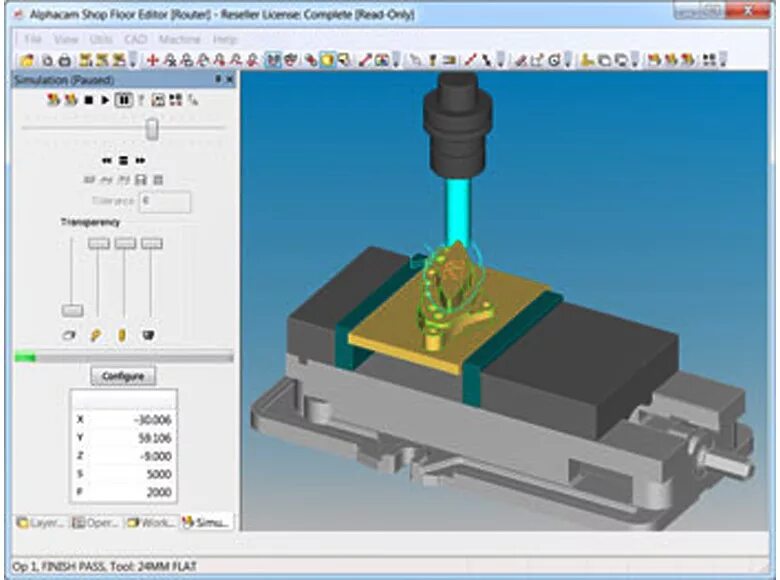Switch to the Layer tab
The width and height of the screenshot is (780, 580).
[41, 523]
